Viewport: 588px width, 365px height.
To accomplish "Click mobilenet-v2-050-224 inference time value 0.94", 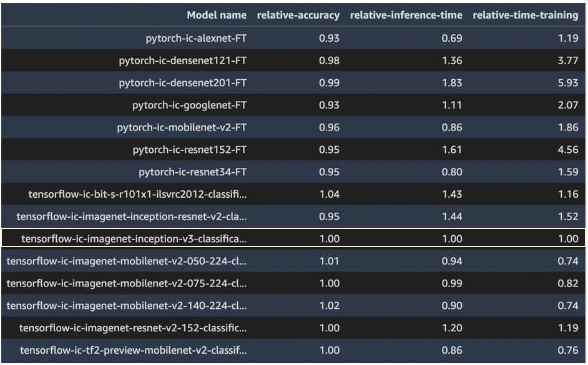I will tap(452, 261).
